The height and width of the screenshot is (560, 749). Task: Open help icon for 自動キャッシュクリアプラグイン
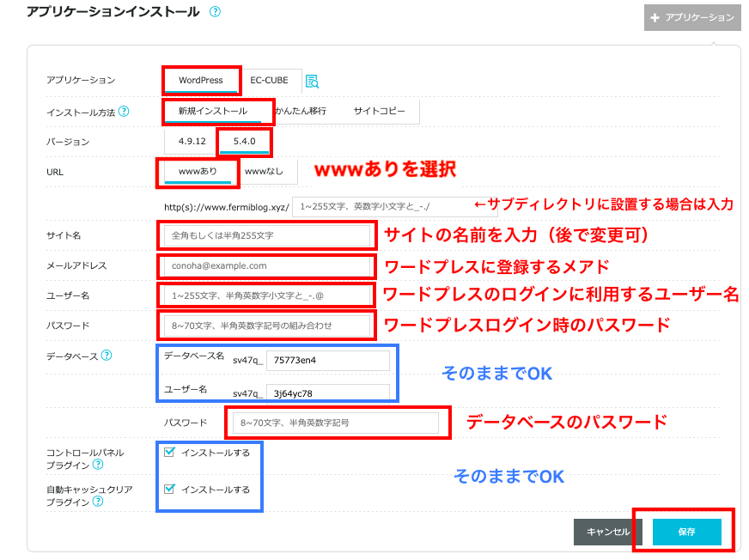click(97, 502)
